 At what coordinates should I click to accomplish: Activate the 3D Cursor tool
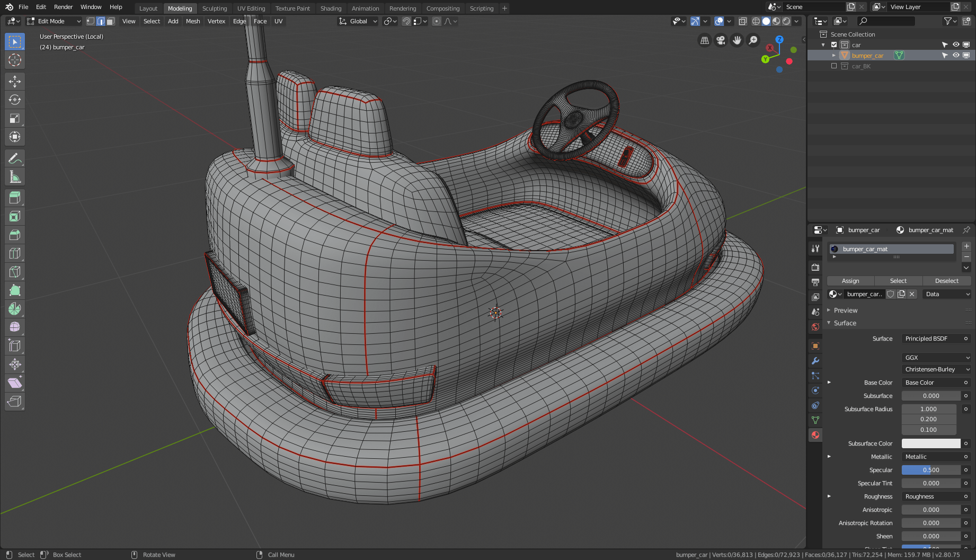coord(15,60)
